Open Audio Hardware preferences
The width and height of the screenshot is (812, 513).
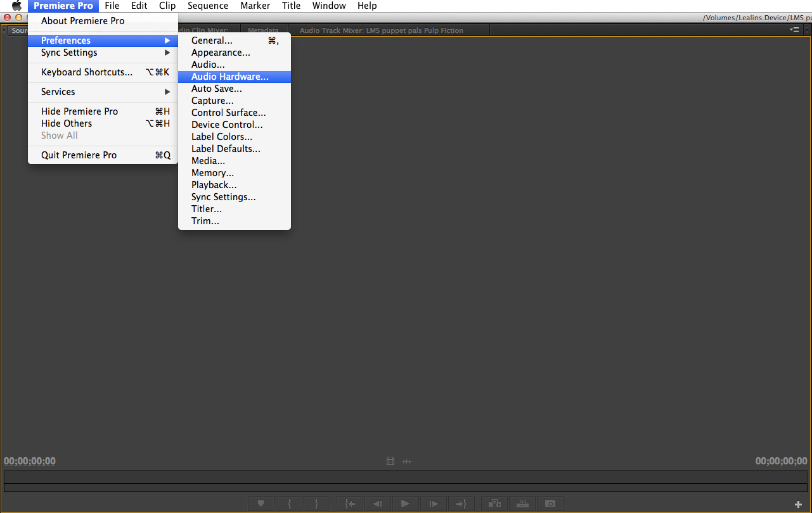coord(235,77)
